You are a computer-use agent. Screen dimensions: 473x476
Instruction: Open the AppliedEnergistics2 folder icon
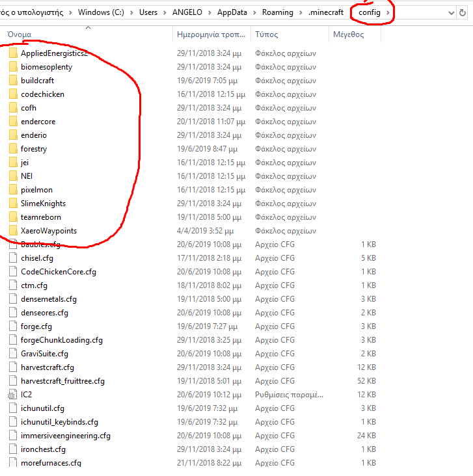[x=13, y=53]
